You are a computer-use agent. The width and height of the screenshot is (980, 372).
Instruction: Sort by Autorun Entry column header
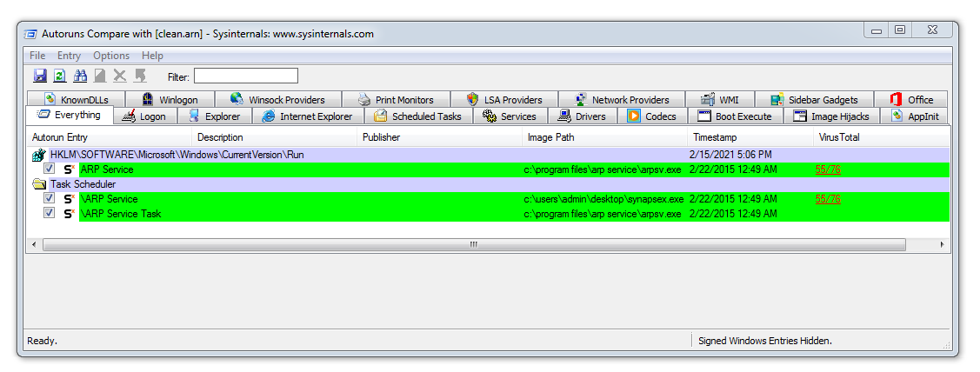coord(110,137)
